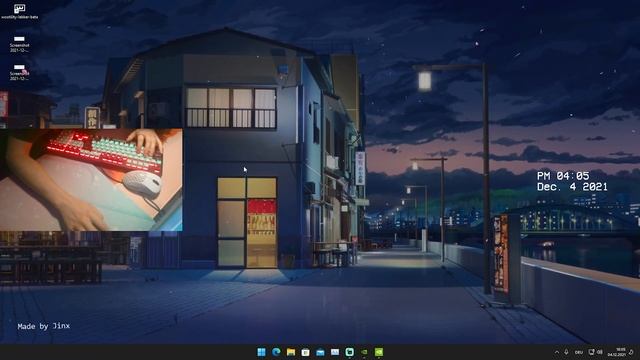Show hidden system tray icons chevron
Screen dimensions: 640x360
[x=557, y=352]
